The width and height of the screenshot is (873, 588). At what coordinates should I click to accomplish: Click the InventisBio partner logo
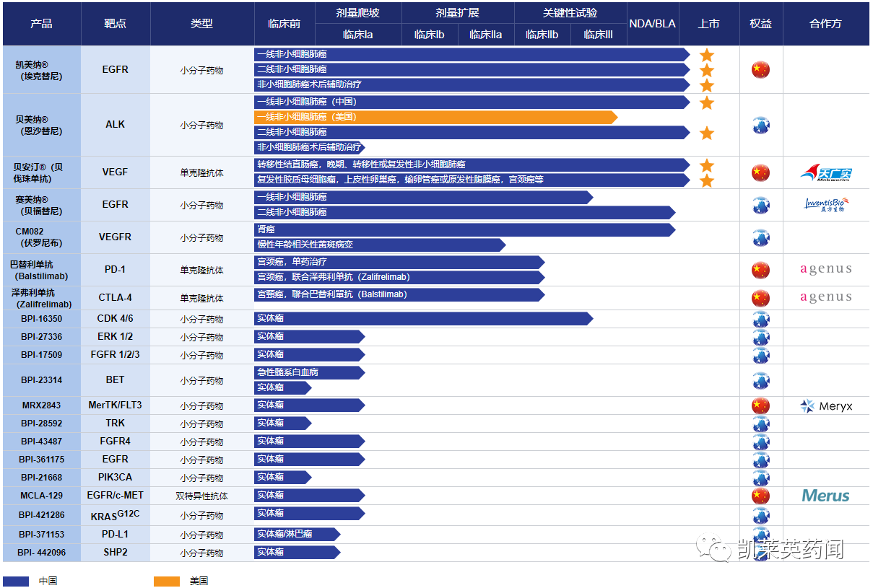click(x=826, y=205)
